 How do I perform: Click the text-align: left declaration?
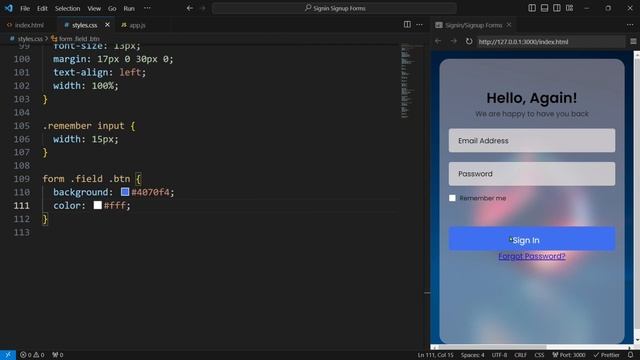(x=99, y=72)
